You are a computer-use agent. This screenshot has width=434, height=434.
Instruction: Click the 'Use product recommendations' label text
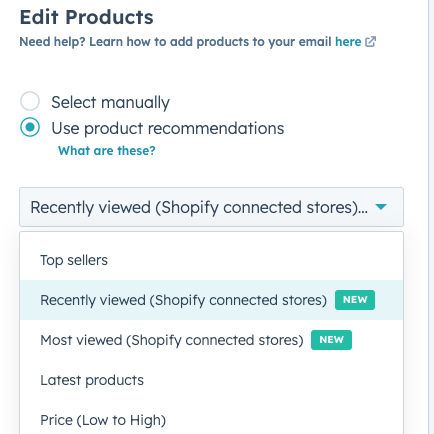(168, 129)
